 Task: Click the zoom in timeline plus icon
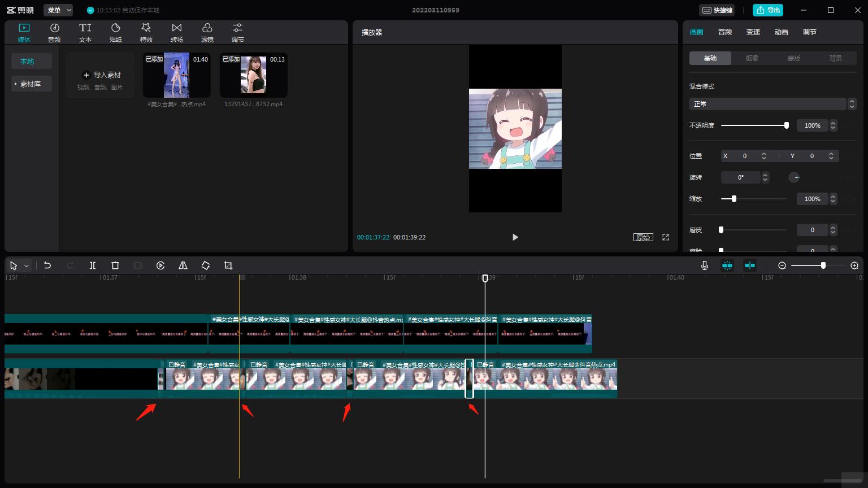click(854, 265)
